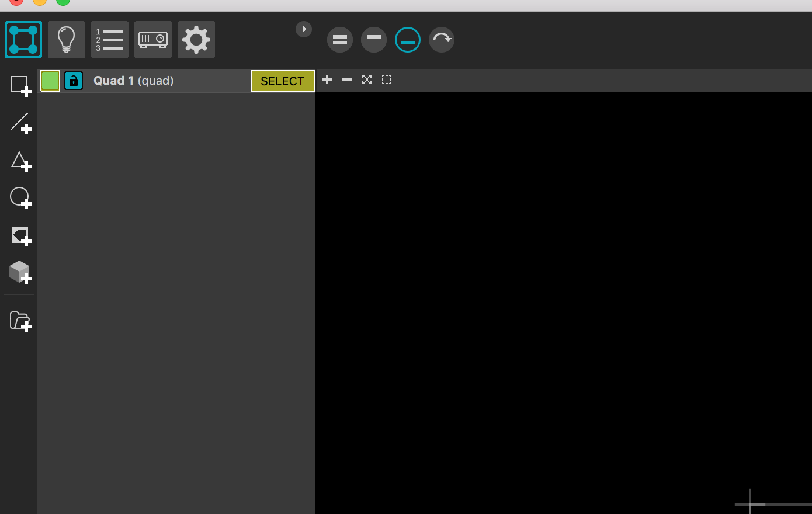Open the gear settings
The height and width of the screenshot is (514, 812).
[x=196, y=40]
